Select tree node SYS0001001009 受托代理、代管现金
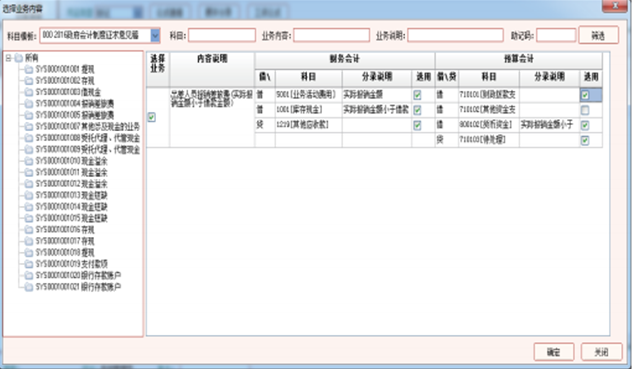 [87, 150]
